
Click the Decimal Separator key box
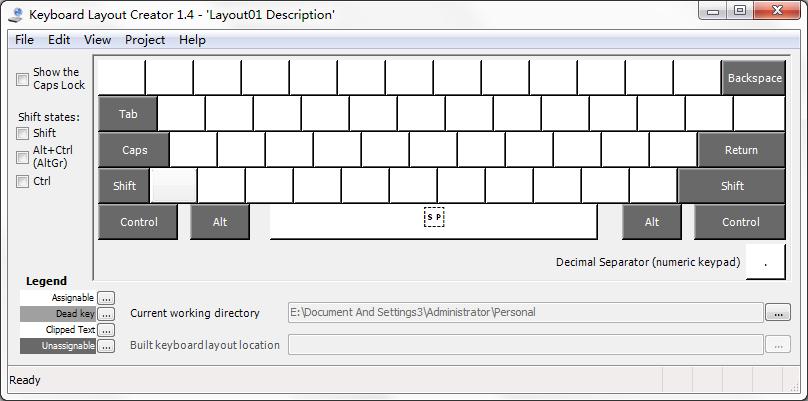[765, 262]
